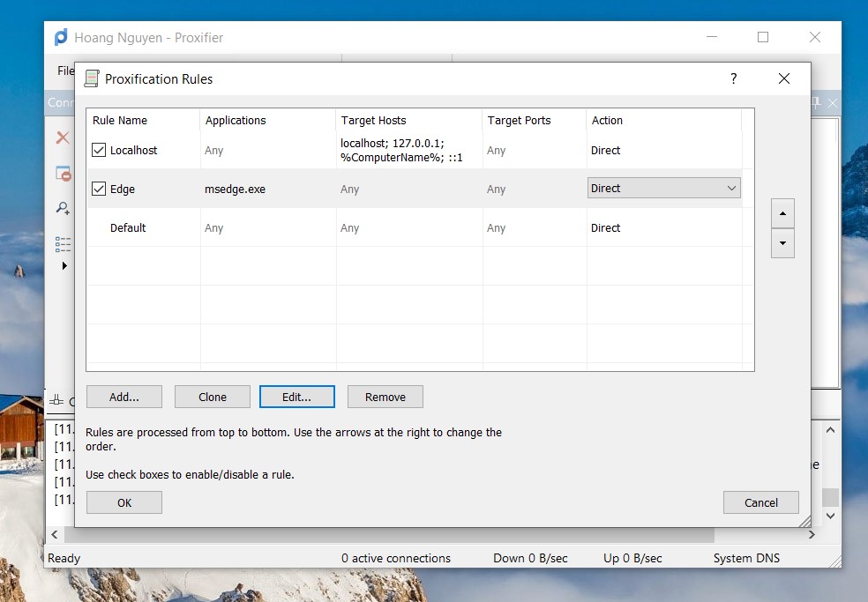Uncheck the Edge rule checkbox
This screenshot has width=868, height=602.
tap(99, 189)
